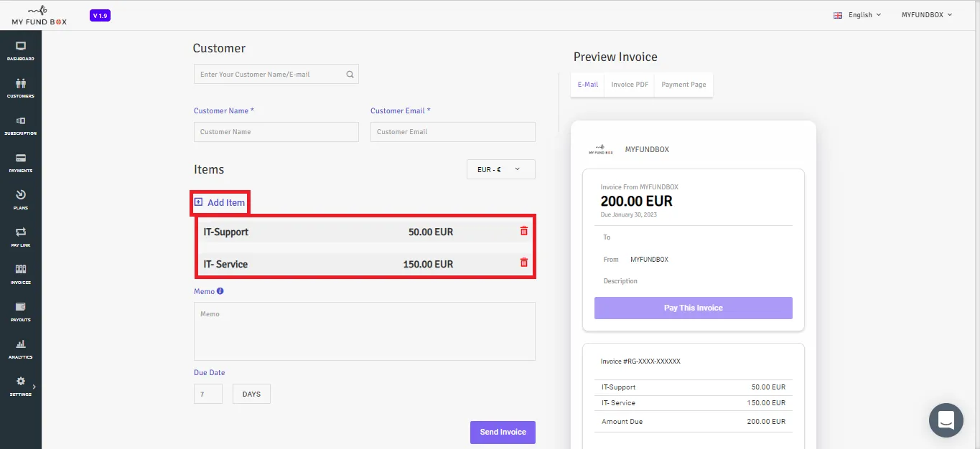
Task: Switch to the Payment Page tab
Action: [683, 85]
